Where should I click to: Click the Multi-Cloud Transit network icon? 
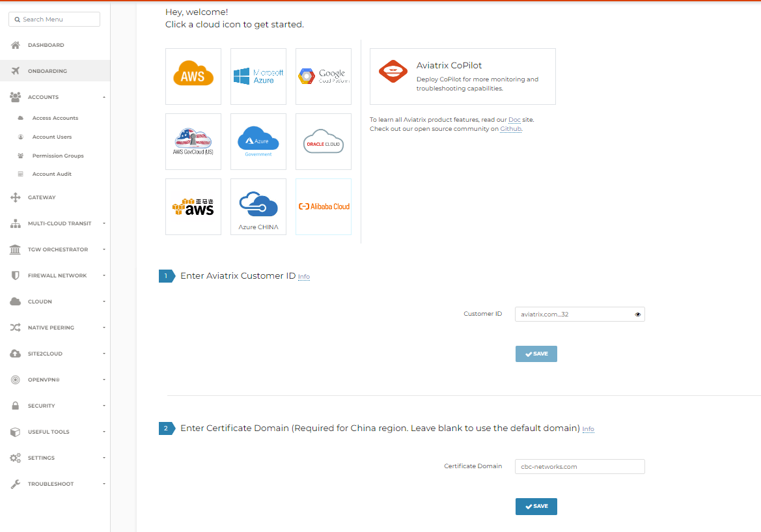(x=16, y=223)
